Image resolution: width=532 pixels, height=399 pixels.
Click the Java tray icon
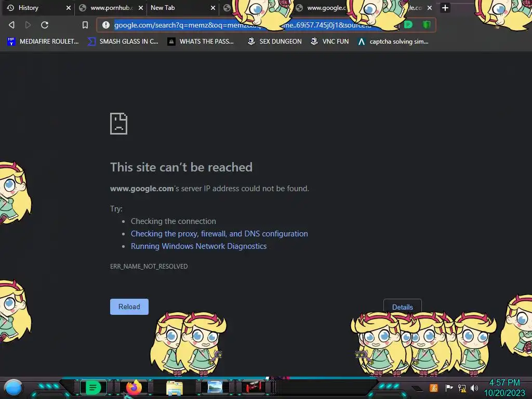coord(434,388)
